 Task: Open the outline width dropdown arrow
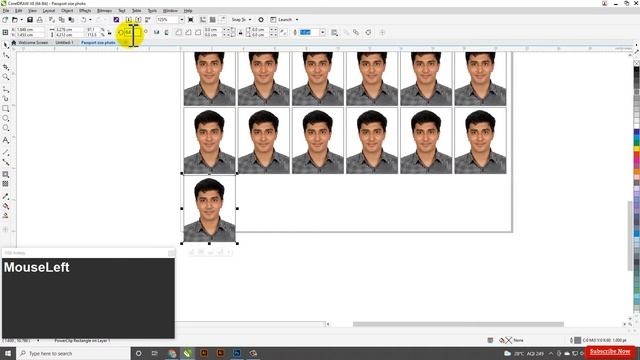click(322, 32)
